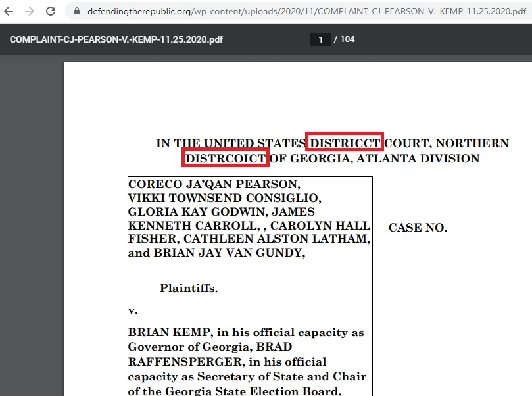Screen dimensions: 532x396
Task: Click the word 'DISTRICCT' in the heading
Action: (x=345, y=143)
